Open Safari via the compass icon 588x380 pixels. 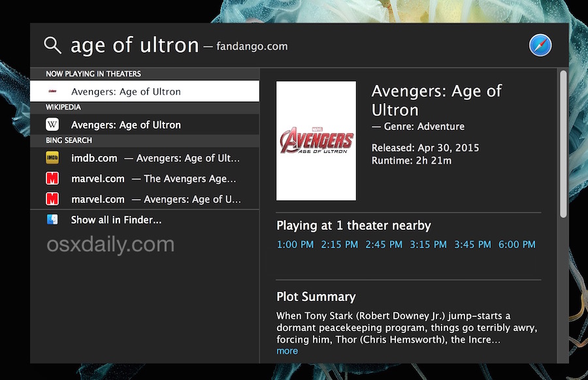coord(540,45)
